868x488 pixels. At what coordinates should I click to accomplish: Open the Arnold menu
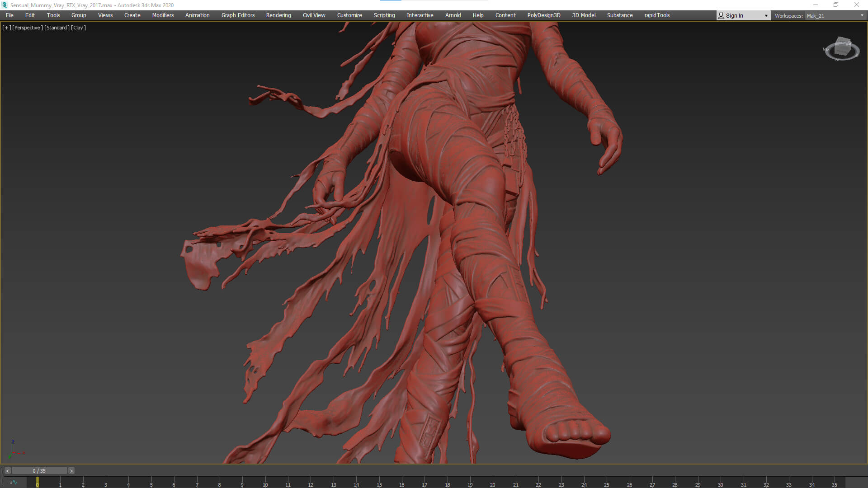coord(453,15)
